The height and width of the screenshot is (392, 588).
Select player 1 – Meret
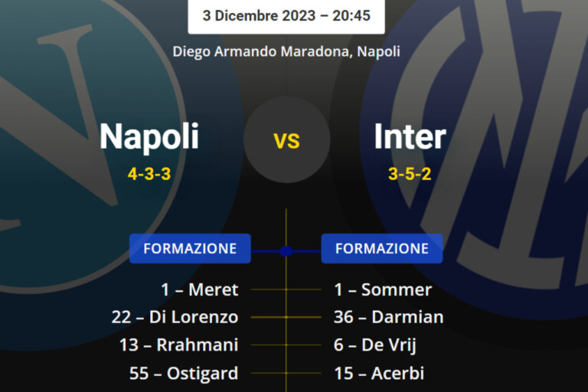pyautogui.click(x=200, y=290)
